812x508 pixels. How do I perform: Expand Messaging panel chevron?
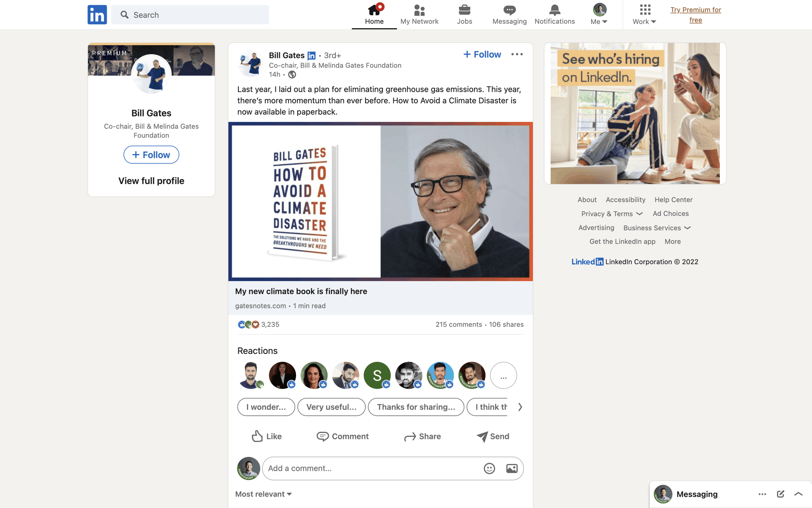tap(798, 494)
